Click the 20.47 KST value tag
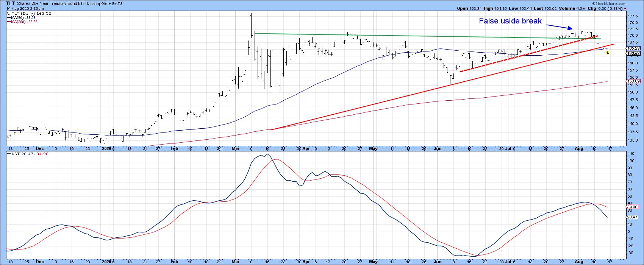 click(x=633, y=217)
